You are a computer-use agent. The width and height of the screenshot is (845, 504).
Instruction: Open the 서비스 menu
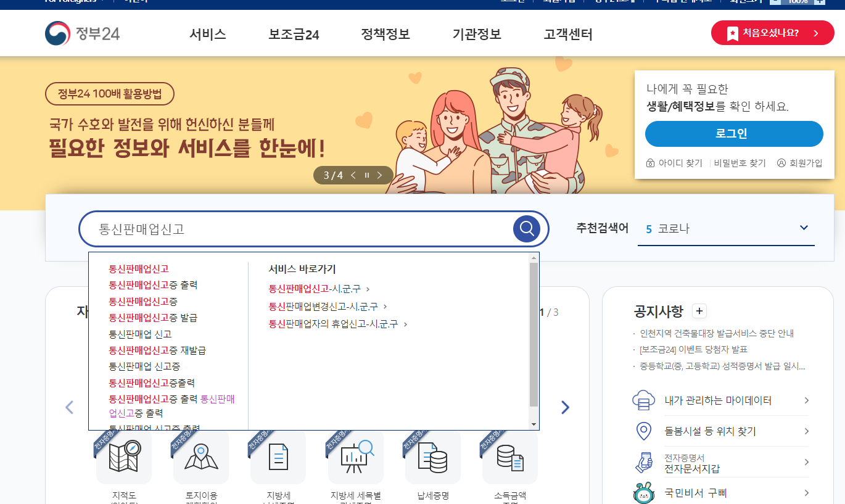[208, 35]
